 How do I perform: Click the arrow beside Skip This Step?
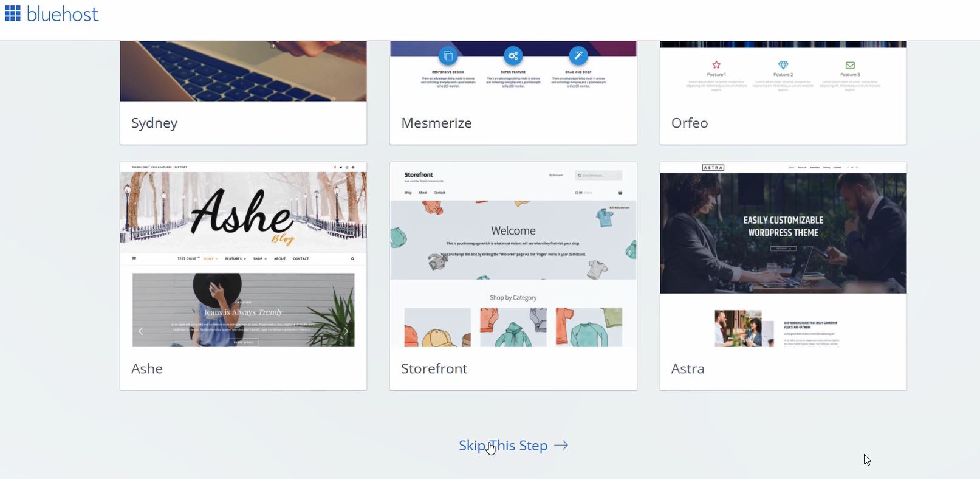click(x=561, y=446)
